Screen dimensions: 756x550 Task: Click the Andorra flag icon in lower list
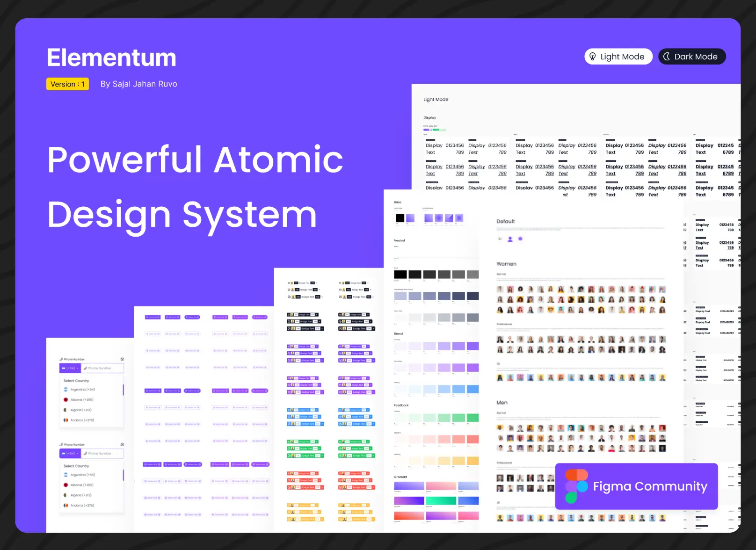coord(66,506)
